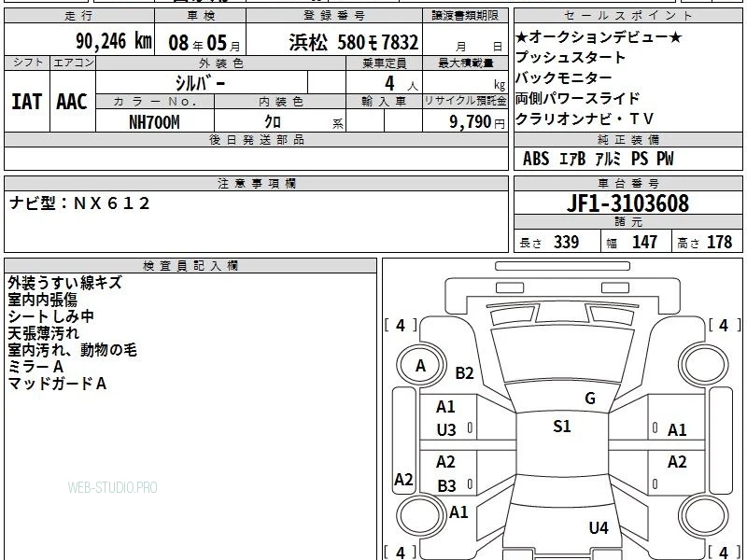This screenshot has height=560, width=747.
Task: Click inspector note 室内内張傷
Action: click(x=42, y=300)
